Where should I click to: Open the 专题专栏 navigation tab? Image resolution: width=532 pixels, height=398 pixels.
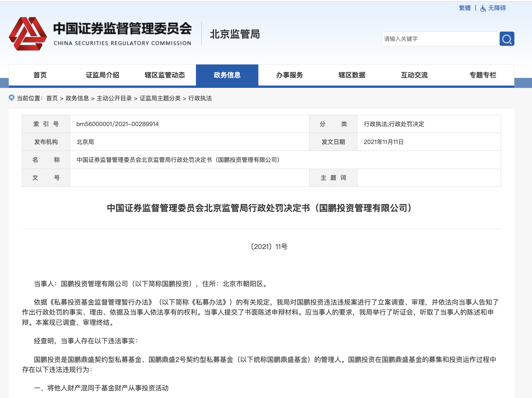point(483,75)
